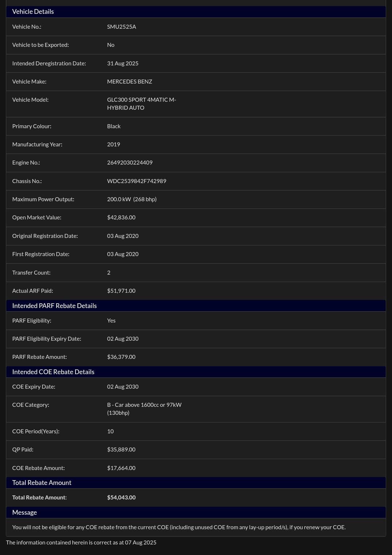Screen dimensions: 392x555
Task: Click the Intended COE Rebate Details header
Action: tap(53, 372)
